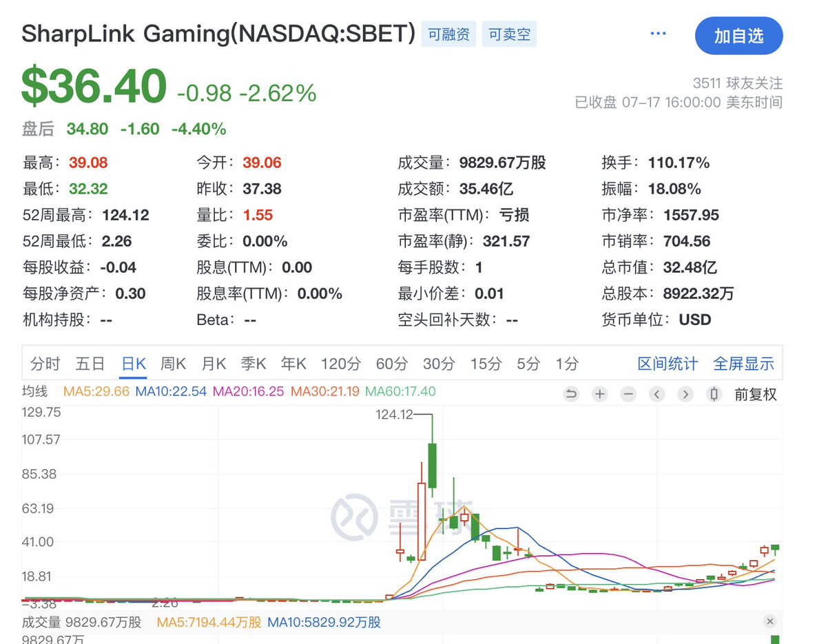Click the 换手 110.17% value
The width and height of the screenshot is (826, 644).
point(679,163)
